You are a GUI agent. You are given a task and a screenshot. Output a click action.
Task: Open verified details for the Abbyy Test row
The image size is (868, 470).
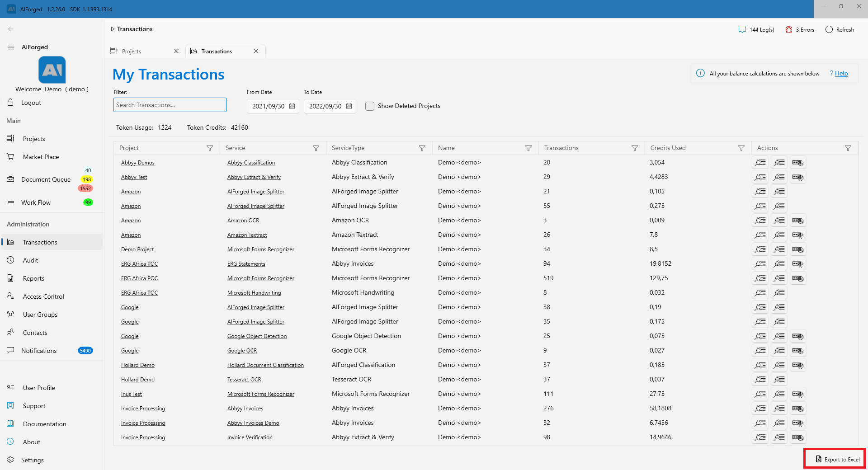coord(779,177)
